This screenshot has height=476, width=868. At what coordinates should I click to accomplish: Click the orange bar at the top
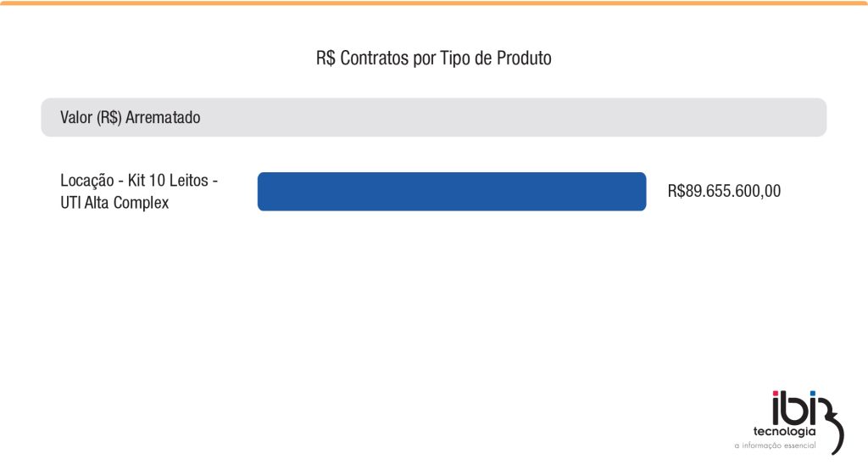pos(434,3)
